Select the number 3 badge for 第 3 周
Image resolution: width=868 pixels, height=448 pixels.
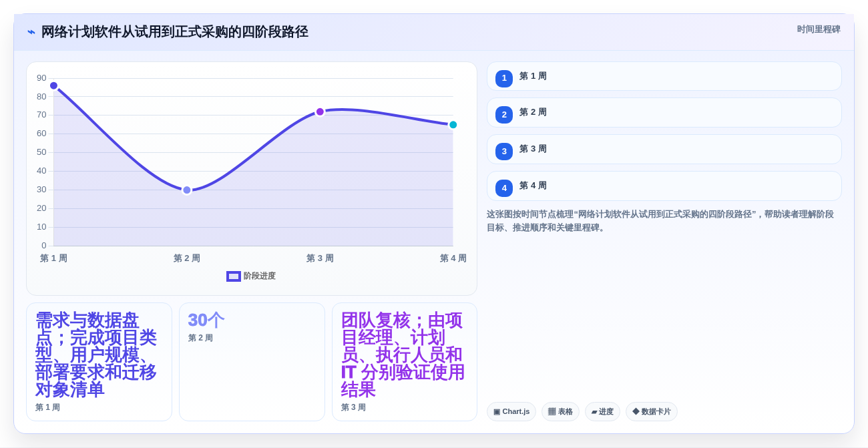coord(504,151)
